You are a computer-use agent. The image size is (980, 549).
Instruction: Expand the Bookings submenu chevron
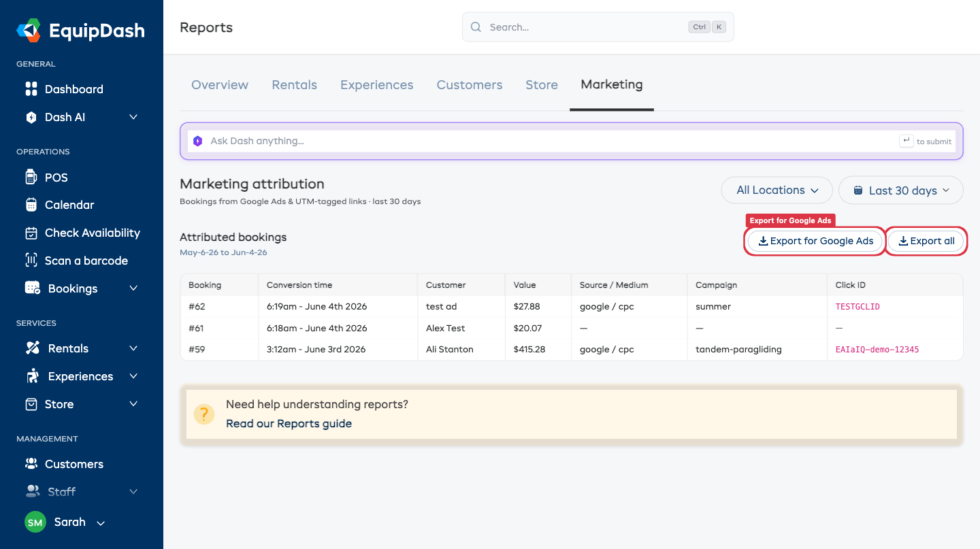coord(133,288)
